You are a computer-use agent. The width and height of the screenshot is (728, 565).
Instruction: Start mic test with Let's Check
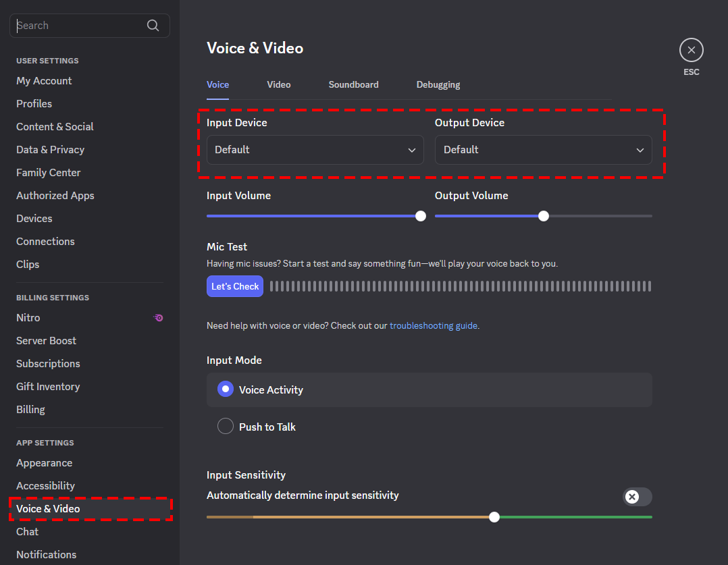click(x=235, y=286)
